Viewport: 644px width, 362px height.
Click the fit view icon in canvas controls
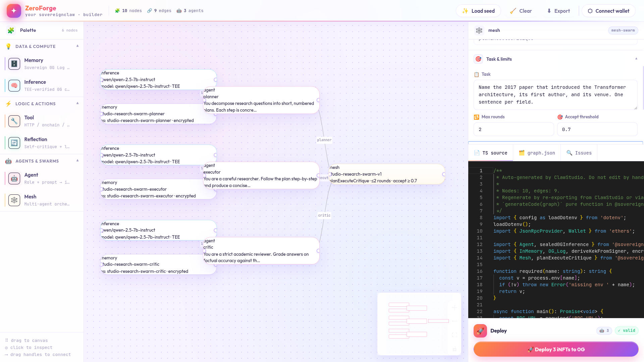click(x=454, y=335)
